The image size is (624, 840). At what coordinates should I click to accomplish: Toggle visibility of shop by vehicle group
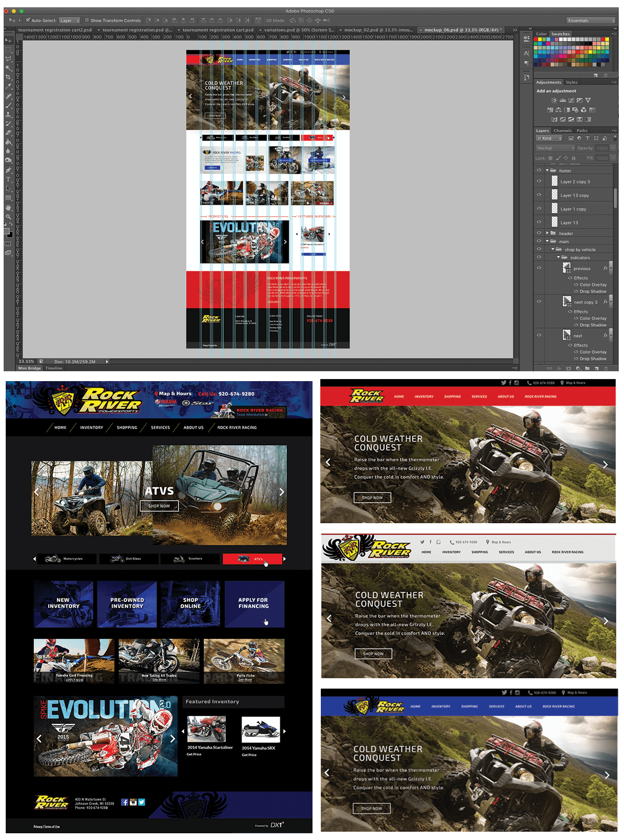pos(539,249)
